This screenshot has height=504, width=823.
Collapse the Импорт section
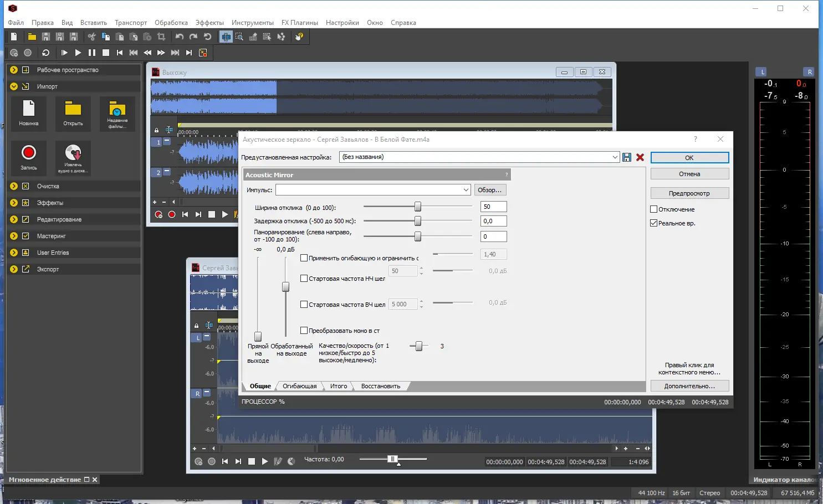(14, 86)
